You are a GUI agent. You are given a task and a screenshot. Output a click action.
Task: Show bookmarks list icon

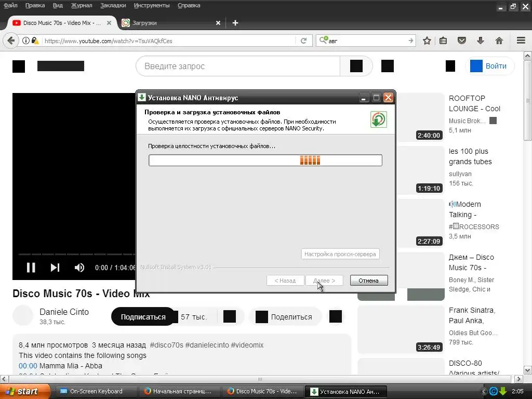pos(443,41)
